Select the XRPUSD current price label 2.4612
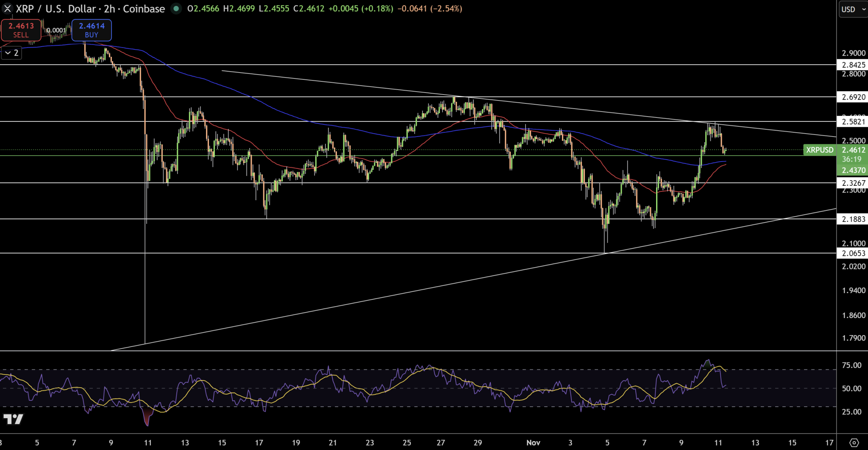This screenshot has height=450, width=868. click(x=853, y=150)
